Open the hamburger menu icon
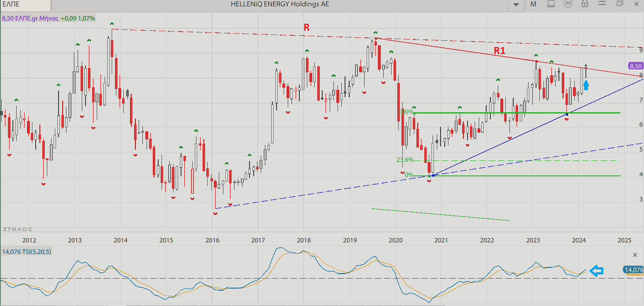644x306 pixels. pos(602,4)
